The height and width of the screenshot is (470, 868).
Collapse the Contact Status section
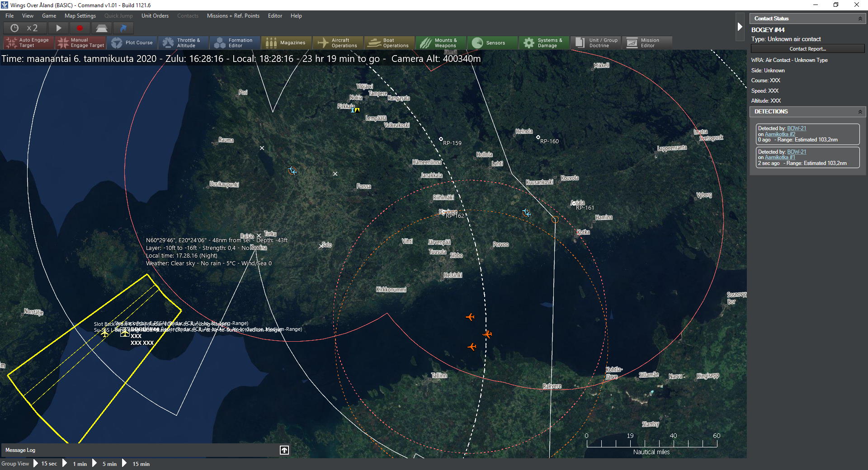point(860,19)
